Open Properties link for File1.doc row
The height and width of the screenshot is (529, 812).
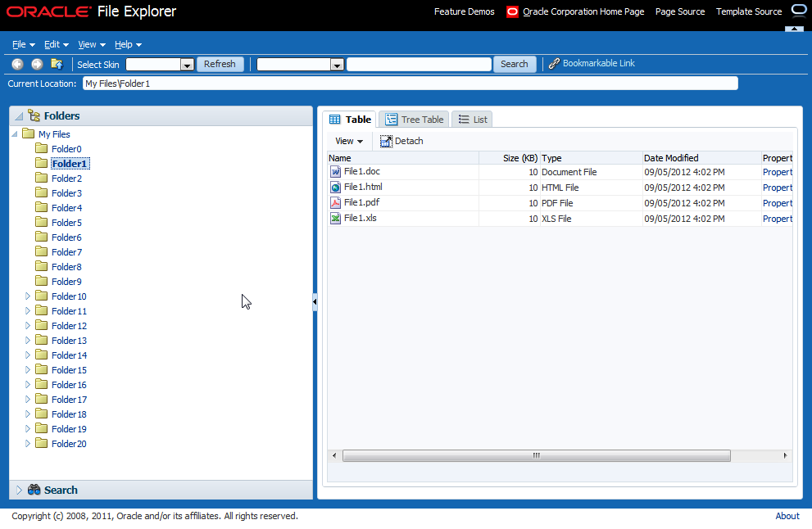click(x=778, y=172)
